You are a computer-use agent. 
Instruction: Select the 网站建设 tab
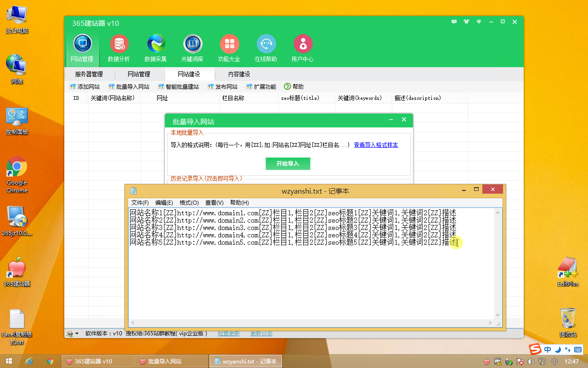(x=189, y=74)
